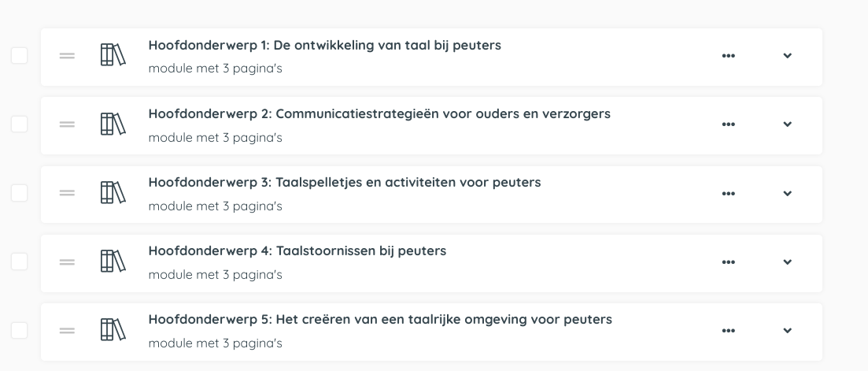The image size is (868, 371).
Task: Expand the Hoofdonderwerp 3 module chevron
Action: (787, 194)
